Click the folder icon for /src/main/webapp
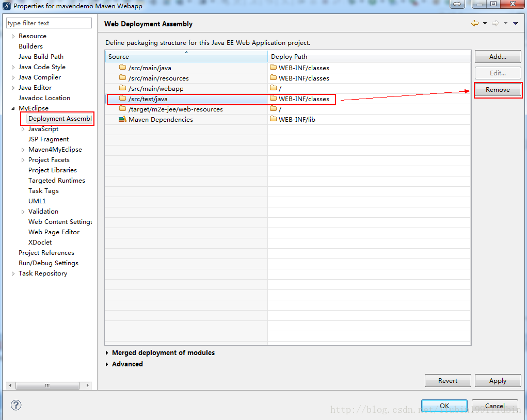Screen dimensions: 527x420 pos(122,88)
